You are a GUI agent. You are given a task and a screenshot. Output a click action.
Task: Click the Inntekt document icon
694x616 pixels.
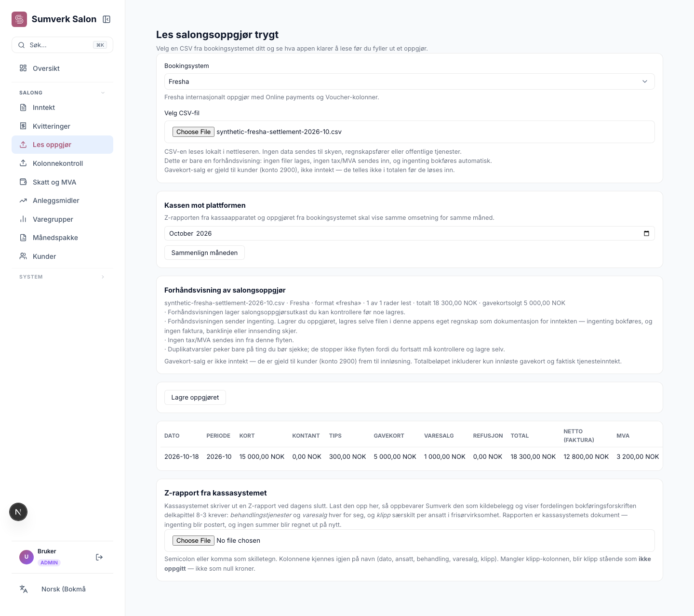(23, 107)
